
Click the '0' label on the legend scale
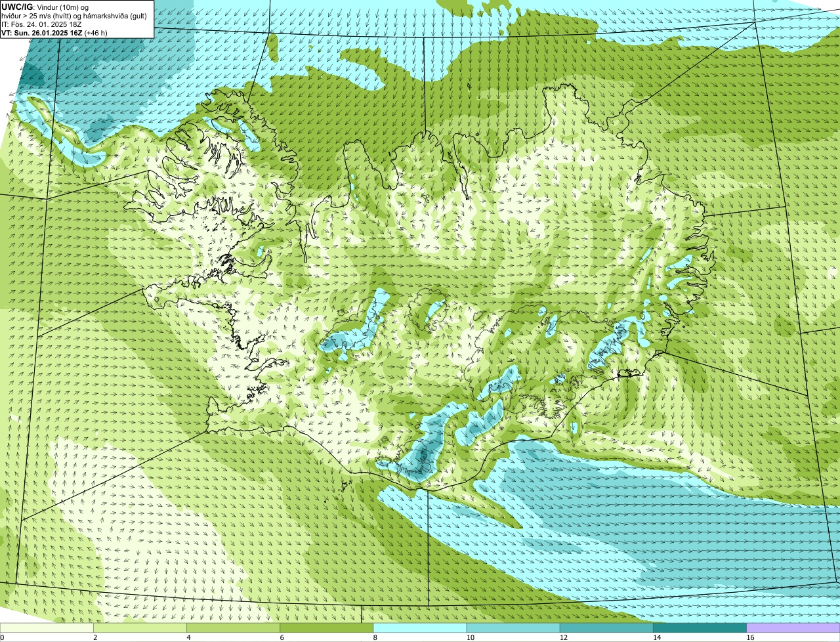pyautogui.click(x=2, y=637)
